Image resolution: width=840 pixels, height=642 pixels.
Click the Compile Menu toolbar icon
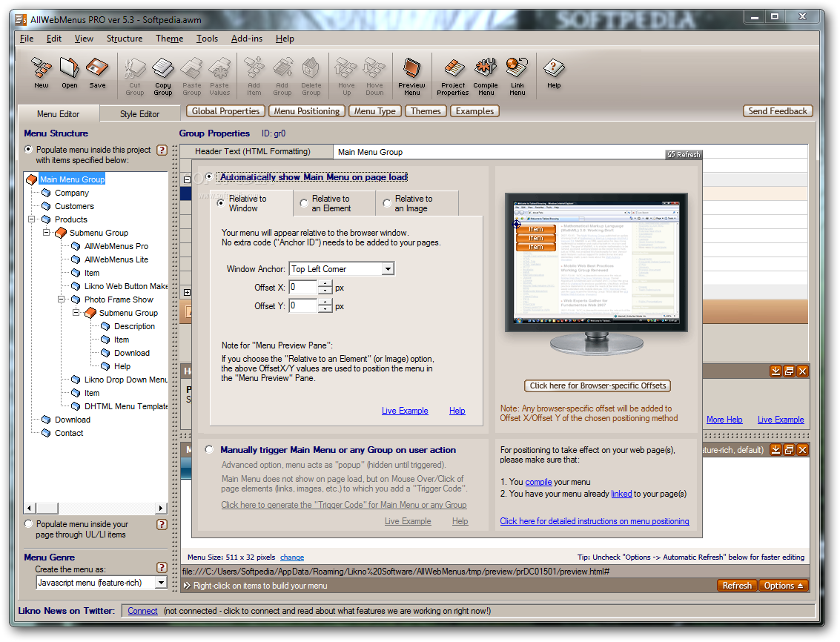[x=486, y=76]
